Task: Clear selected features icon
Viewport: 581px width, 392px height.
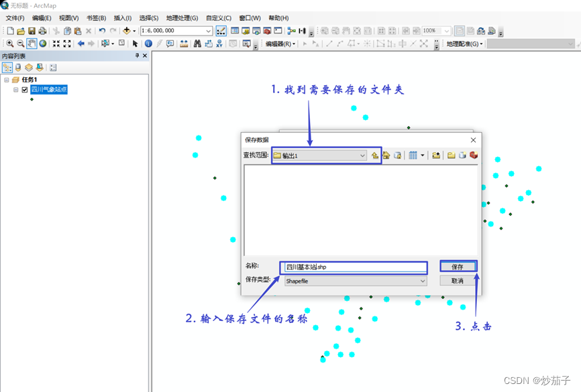Action: click(x=121, y=44)
